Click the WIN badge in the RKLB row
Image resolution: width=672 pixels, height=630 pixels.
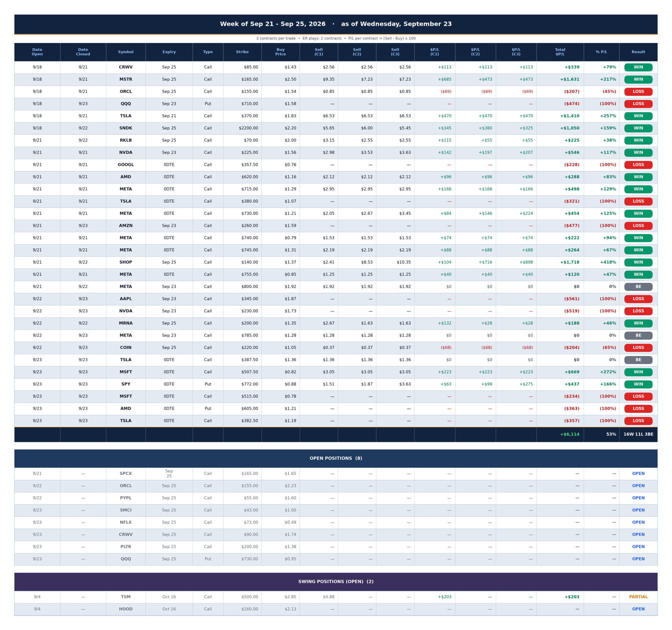tap(638, 140)
